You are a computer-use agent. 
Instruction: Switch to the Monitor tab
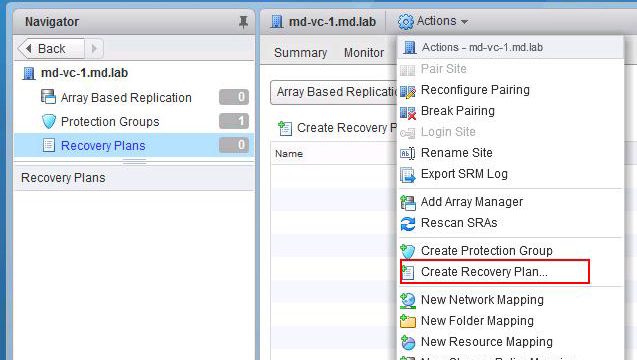[364, 52]
